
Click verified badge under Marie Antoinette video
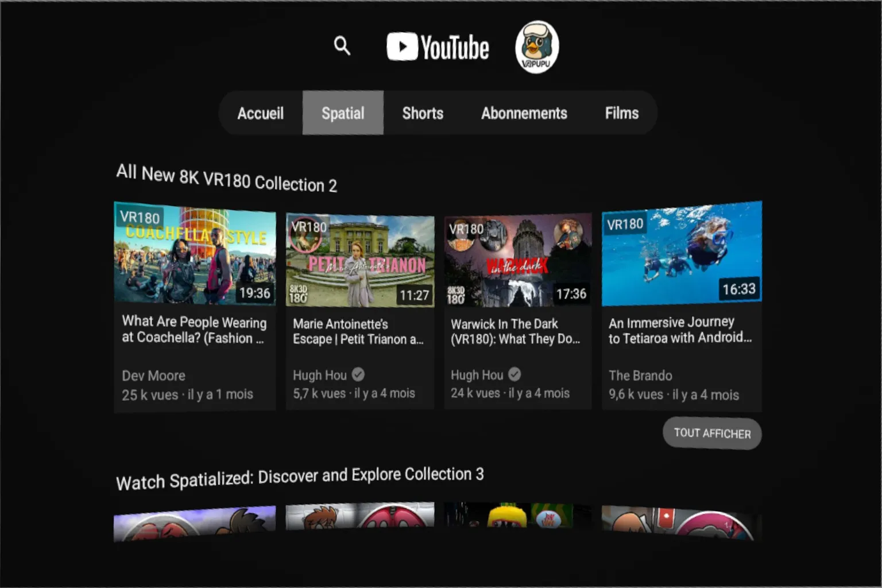tap(358, 375)
